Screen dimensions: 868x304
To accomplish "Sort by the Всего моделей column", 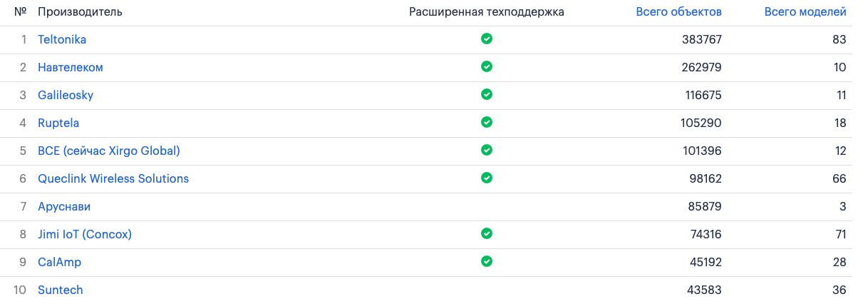I will [x=805, y=12].
